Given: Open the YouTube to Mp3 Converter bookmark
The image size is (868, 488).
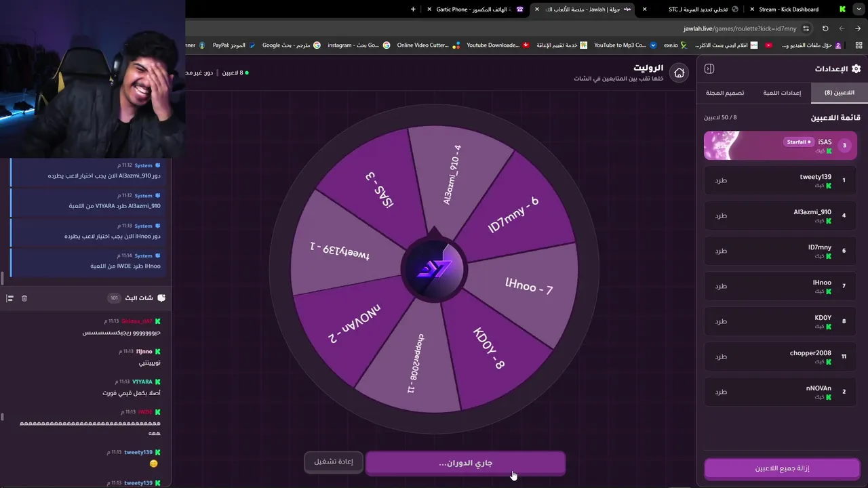Looking at the screenshot, I should coord(625,45).
